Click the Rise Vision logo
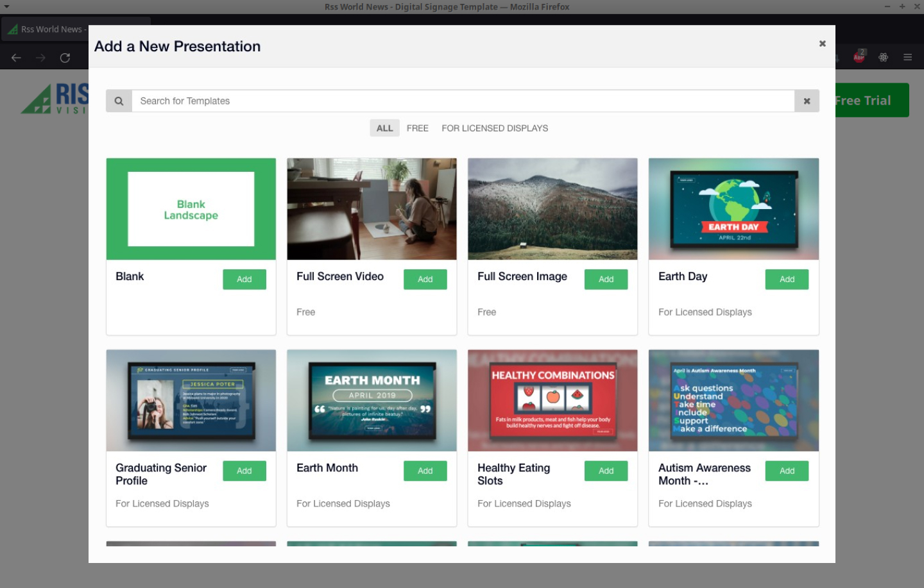This screenshot has height=588, width=924. (x=55, y=99)
